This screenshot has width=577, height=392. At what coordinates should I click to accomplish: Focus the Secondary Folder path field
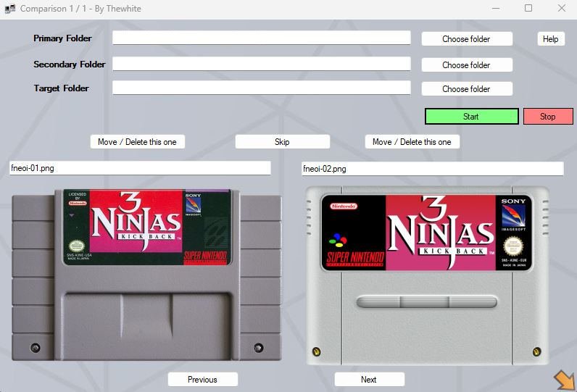coord(261,64)
